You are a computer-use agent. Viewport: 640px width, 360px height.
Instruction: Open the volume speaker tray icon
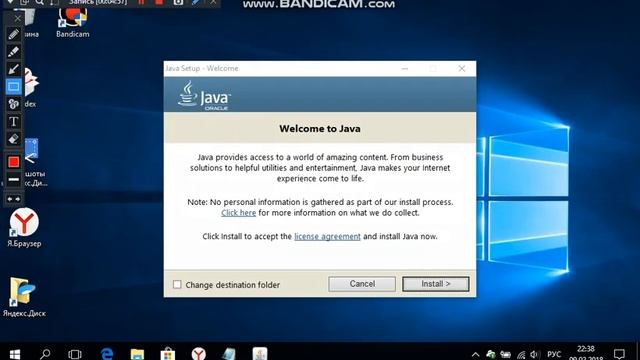[x=535, y=354]
